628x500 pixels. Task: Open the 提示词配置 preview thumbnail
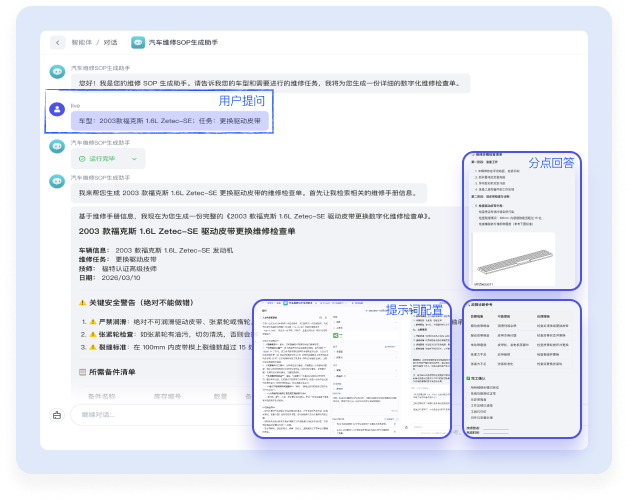point(352,369)
